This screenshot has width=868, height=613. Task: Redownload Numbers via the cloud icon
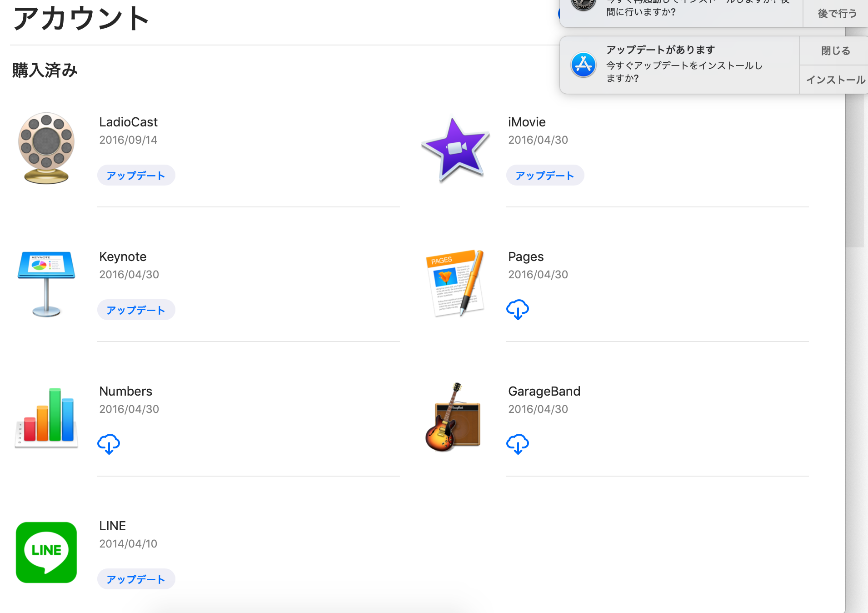point(109,444)
